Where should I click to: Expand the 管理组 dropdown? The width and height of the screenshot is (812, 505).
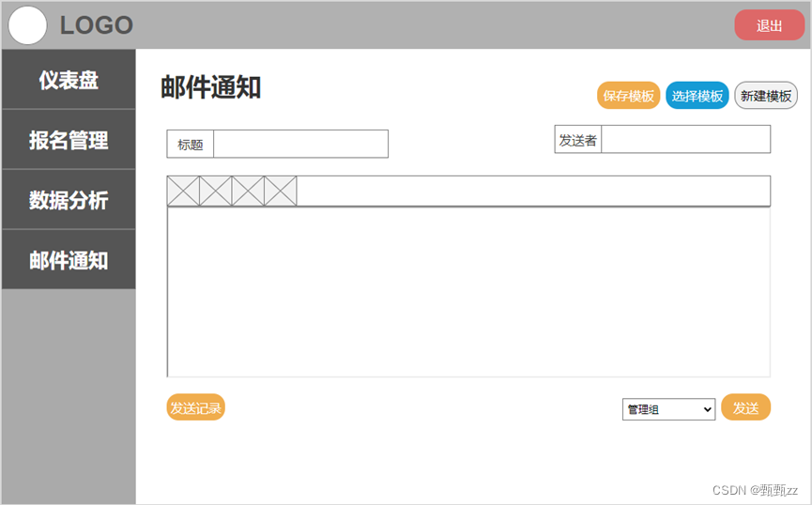668,409
